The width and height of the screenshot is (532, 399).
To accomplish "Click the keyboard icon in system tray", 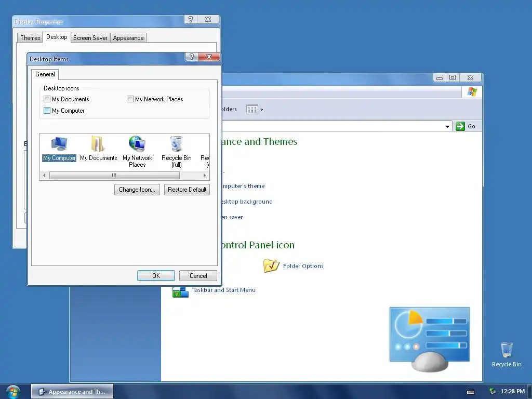I will tap(471, 392).
